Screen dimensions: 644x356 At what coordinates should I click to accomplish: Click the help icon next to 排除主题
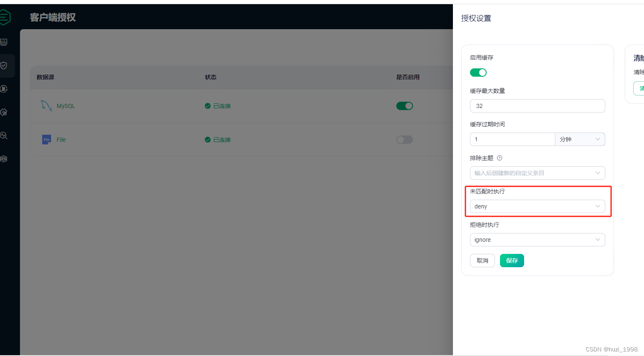click(x=500, y=158)
